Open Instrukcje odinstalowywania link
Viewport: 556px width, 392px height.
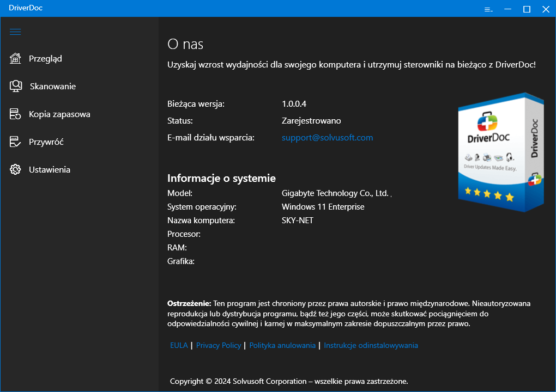(x=371, y=345)
